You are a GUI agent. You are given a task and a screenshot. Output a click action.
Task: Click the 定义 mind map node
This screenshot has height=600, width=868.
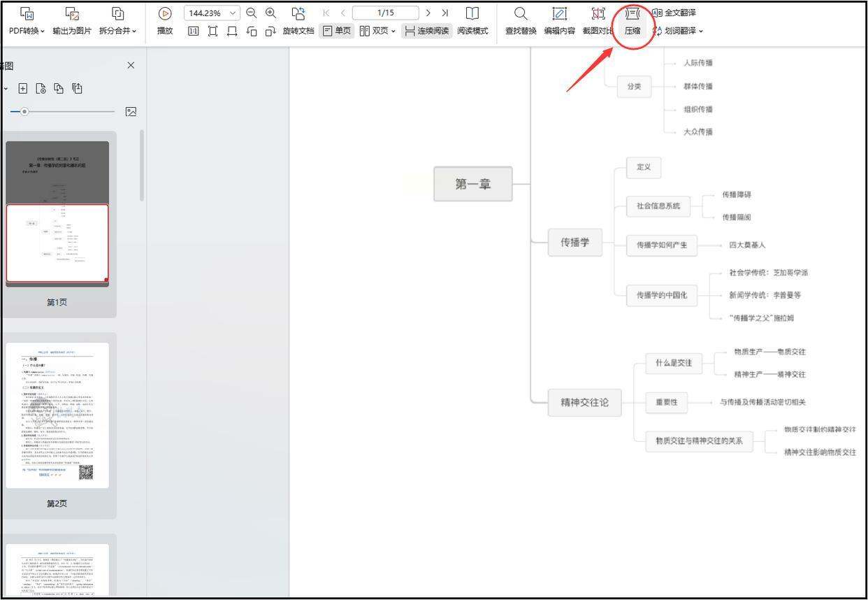(644, 167)
